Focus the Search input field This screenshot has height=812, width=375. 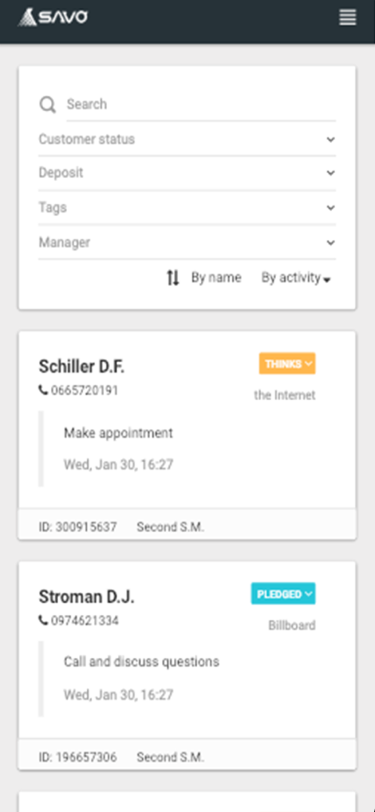[201, 105]
